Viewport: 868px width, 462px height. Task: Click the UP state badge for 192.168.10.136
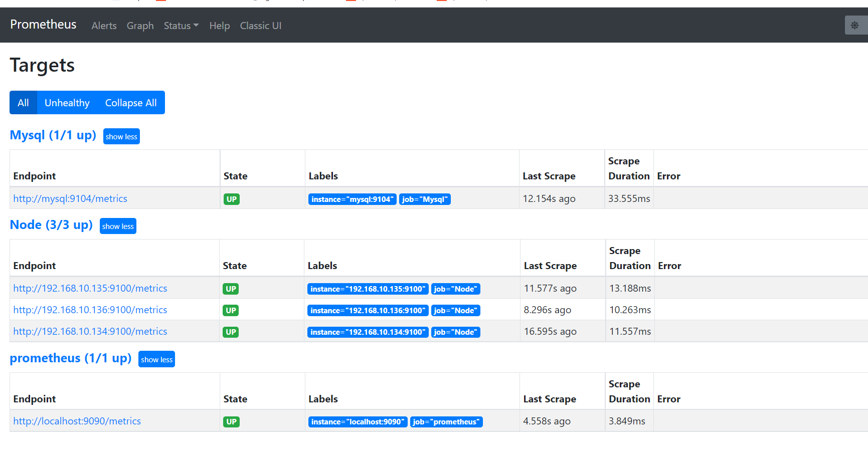[x=231, y=310]
